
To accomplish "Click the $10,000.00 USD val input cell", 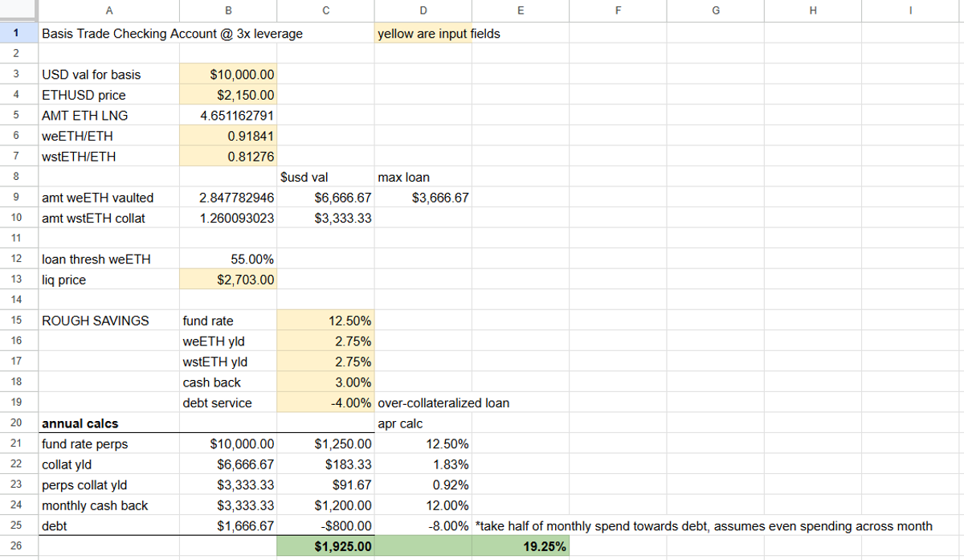I will pos(229,75).
